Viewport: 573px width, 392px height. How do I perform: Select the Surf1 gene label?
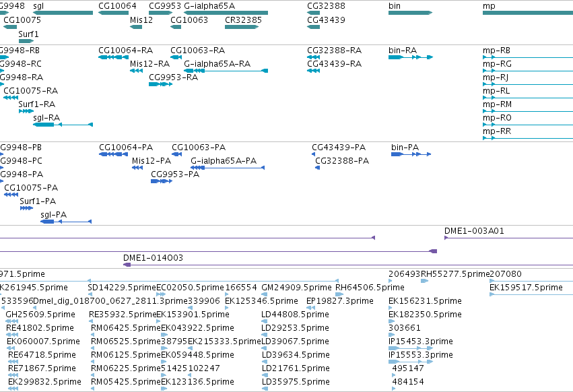click(28, 34)
